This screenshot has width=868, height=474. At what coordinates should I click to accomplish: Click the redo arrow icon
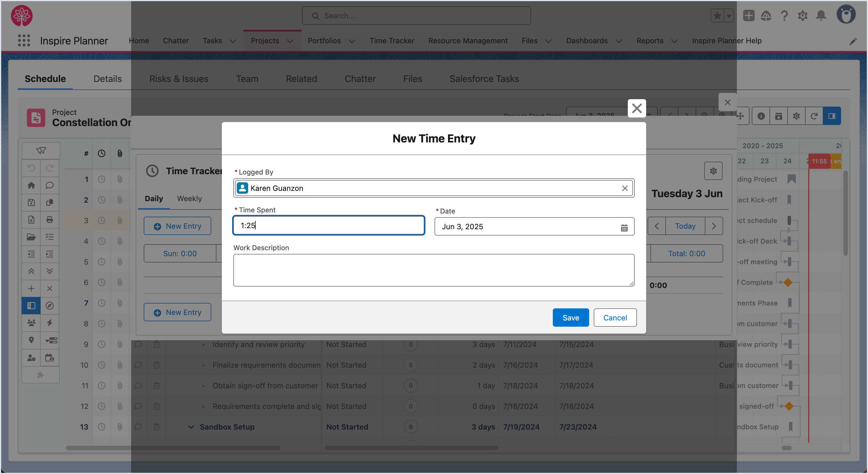[50, 168]
